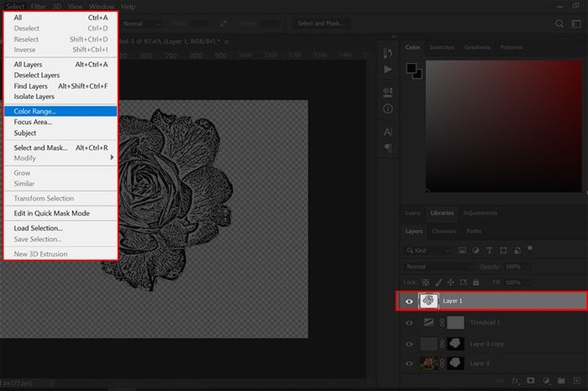Open the workspace switcher icon

point(576,23)
